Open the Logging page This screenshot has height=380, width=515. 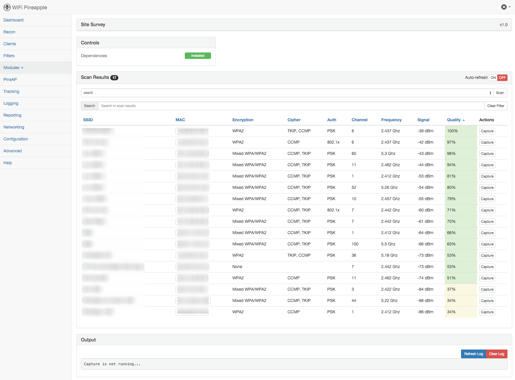11,103
